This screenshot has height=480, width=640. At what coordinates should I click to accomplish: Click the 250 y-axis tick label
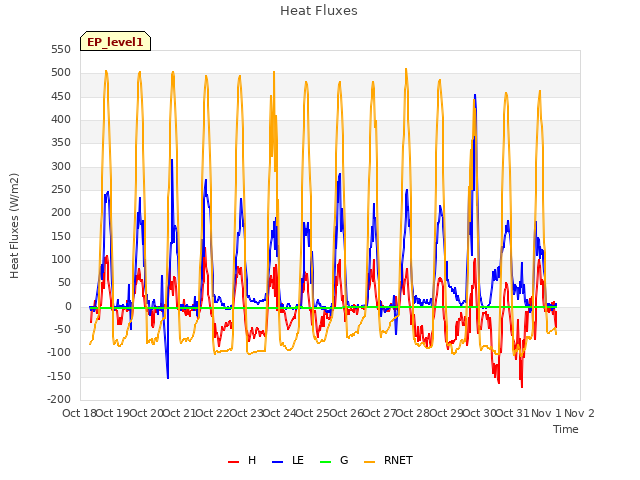(61, 190)
